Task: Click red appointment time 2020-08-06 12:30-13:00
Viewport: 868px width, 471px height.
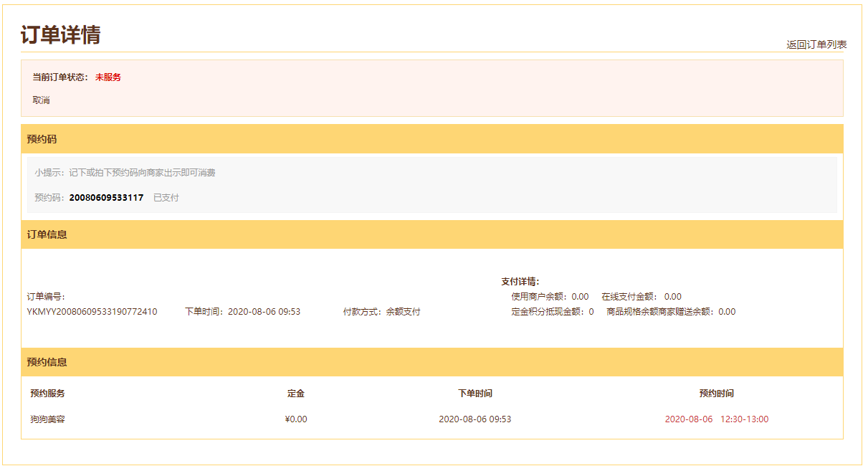Action: click(717, 419)
